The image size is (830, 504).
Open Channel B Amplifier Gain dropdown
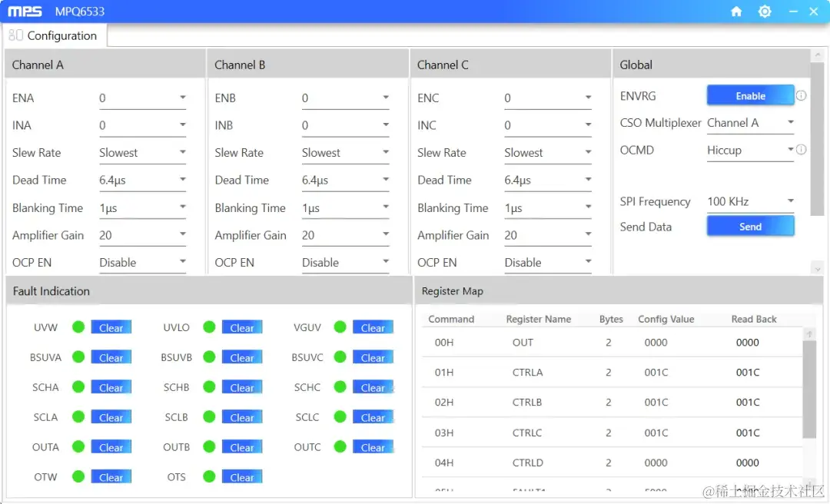[345, 235]
